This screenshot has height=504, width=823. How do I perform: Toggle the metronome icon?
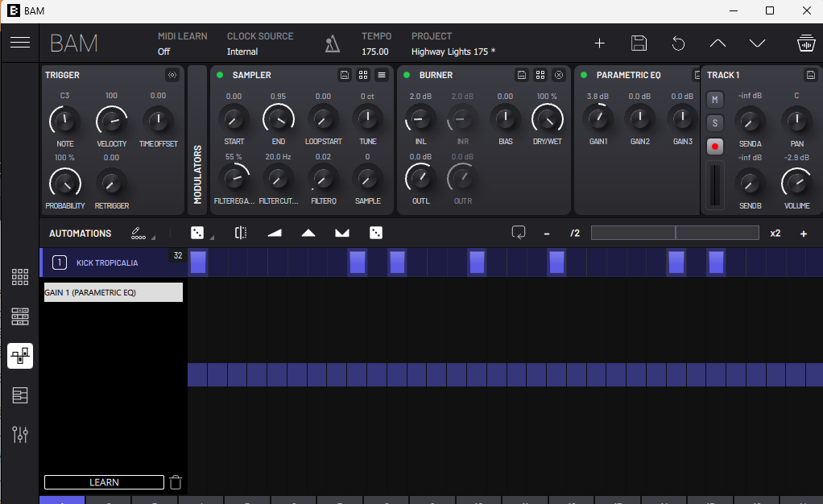point(333,43)
